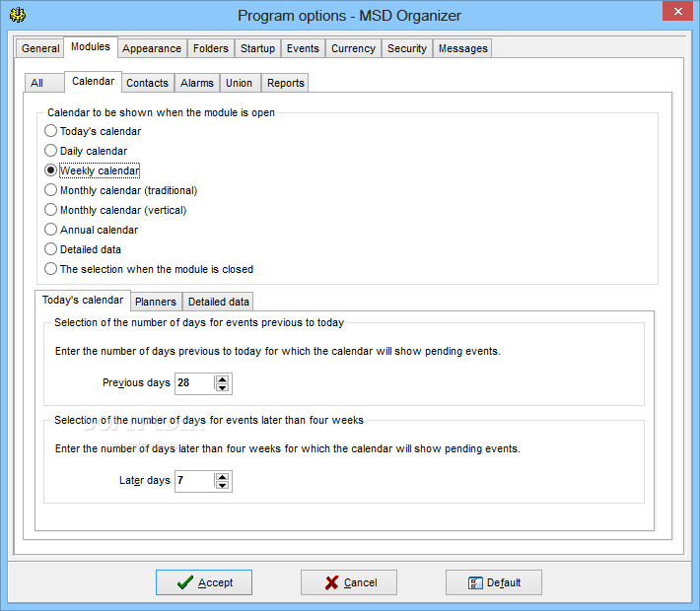Open the Currency tab
This screenshot has width=700, height=611.
point(353,48)
